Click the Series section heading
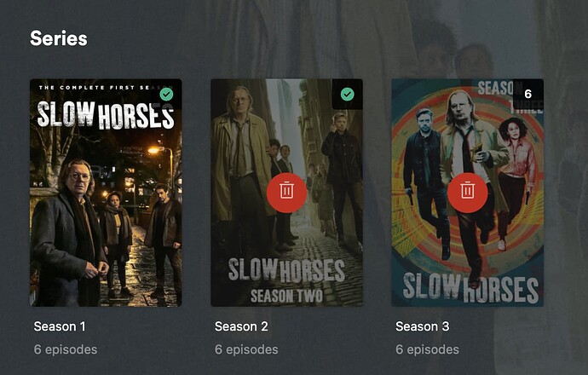 (59, 38)
